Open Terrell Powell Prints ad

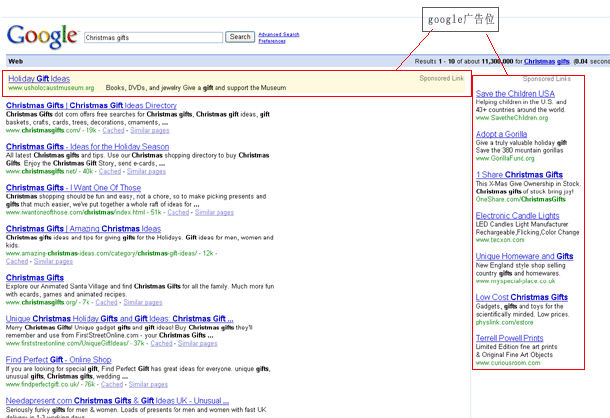(x=510, y=338)
